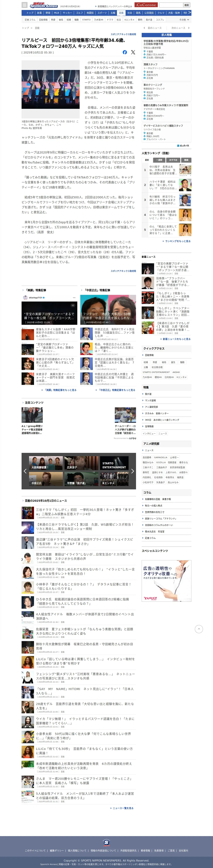Open the hamburger menu icon beside Sponichi logo
The width and height of the screenshot is (213, 868).
[x=24, y=5]
